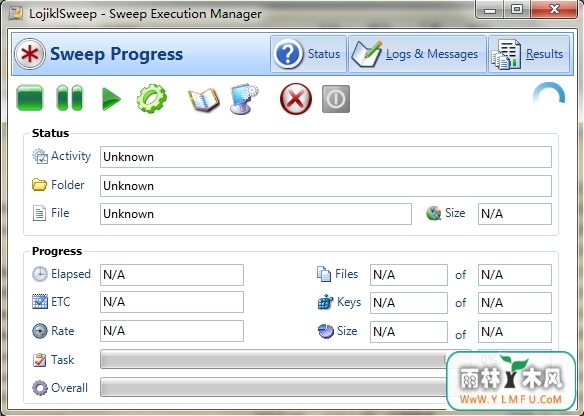Click the gray power shutdown icon

coord(336,99)
